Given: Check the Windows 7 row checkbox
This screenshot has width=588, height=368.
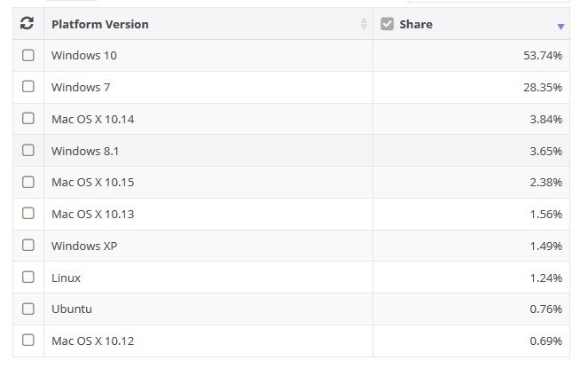Looking at the screenshot, I should [x=28, y=87].
